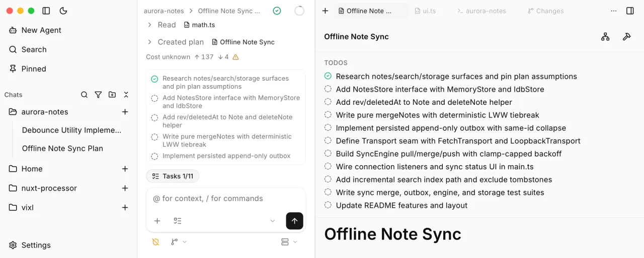Screen dimensions: 644x258
Task: Add a new tab with plus icon
Action: pos(325,11)
